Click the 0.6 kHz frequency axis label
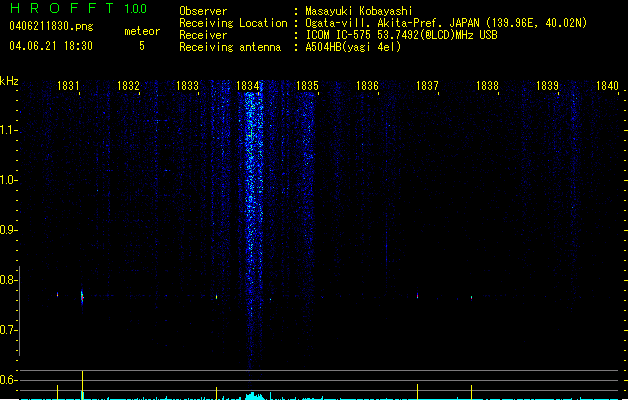629x400 pixels. pyautogui.click(x=8, y=380)
